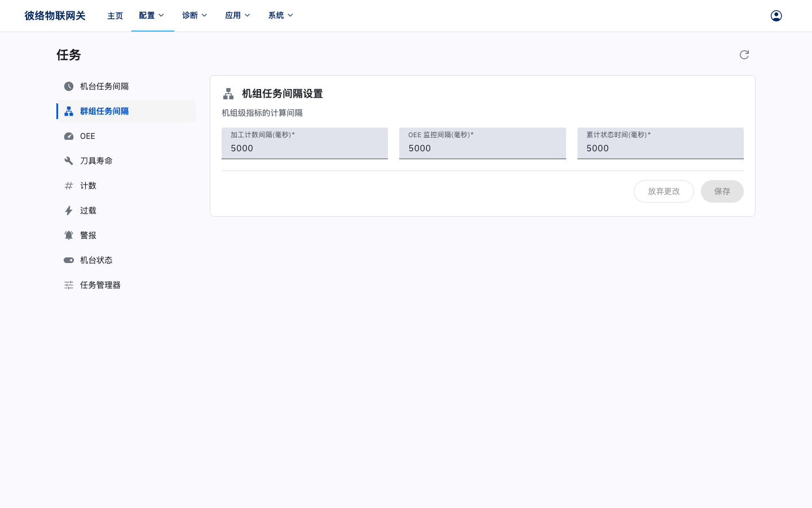Screen dimensions: 812x508
Task: Click the lightning bolt icon beside 过载
Action: [69, 211]
